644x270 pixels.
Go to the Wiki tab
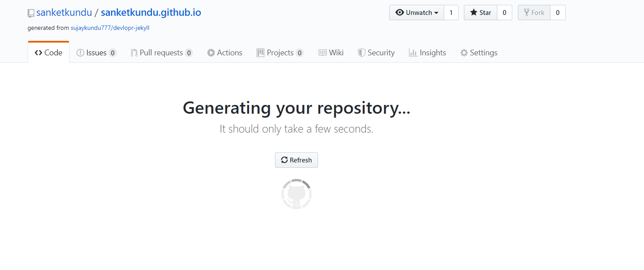(x=336, y=52)
